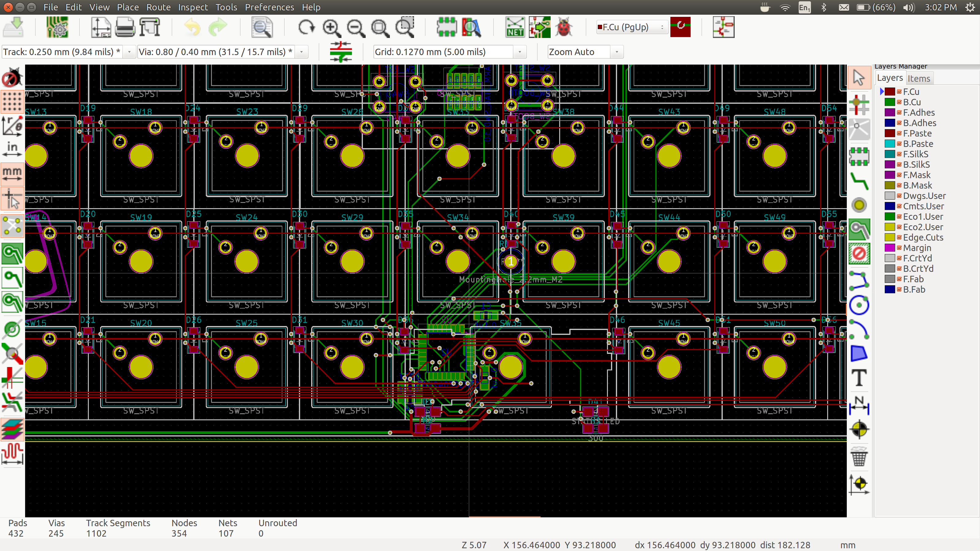
Task: Toggle the Edge.Cuts layer visibility checkbox
Action: click(x=899, y=237)
